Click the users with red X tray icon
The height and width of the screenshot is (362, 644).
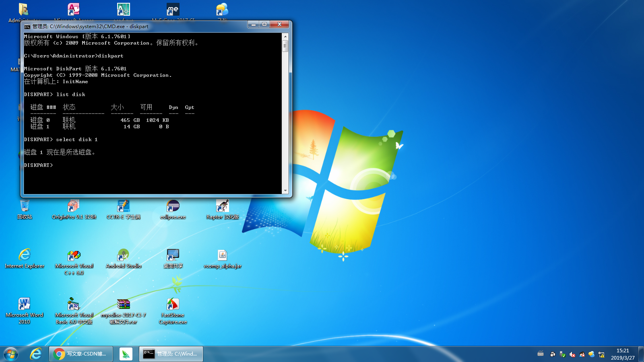(x=582, y=354)
